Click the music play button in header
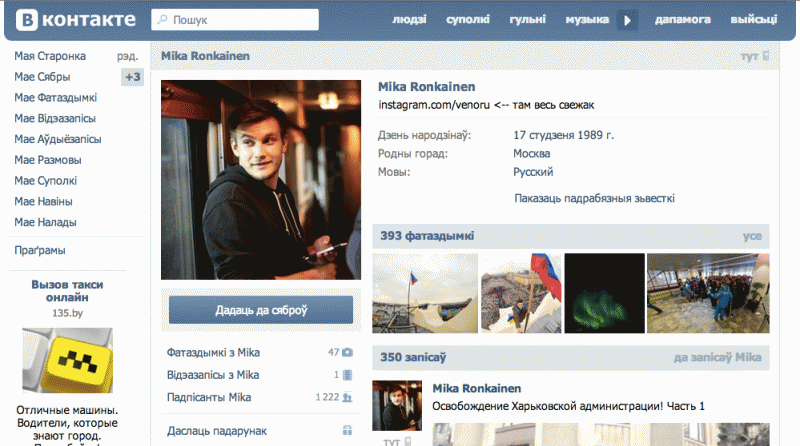 [x=628, y=20]
